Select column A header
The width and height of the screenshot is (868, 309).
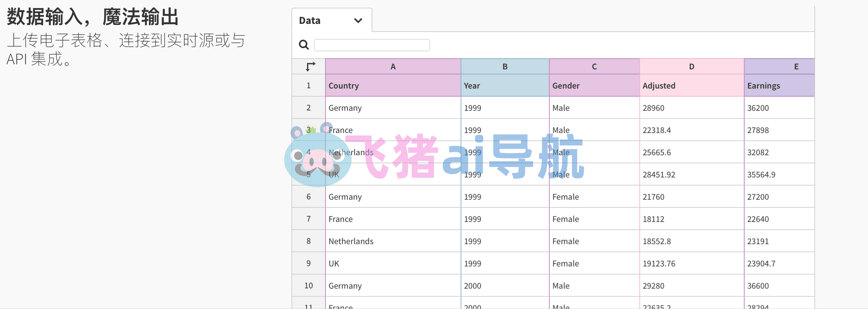tap(393, 66)
